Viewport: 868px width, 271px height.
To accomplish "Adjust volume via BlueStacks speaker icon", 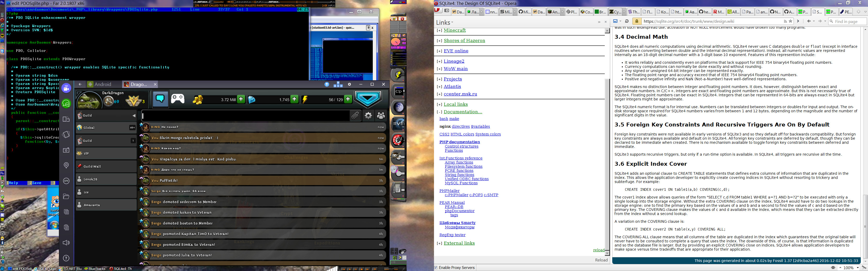I will pyautogui.click(x=66, y=243).
